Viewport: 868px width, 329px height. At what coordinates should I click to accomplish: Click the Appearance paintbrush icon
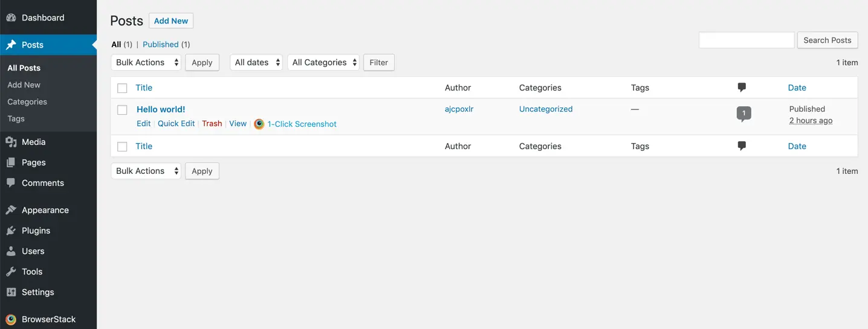point(11,210)
